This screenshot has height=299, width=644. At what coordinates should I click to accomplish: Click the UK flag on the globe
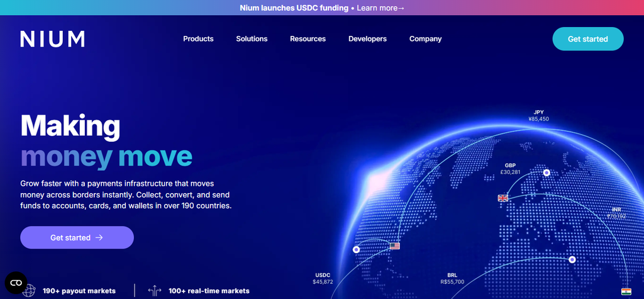coord(502,198)
